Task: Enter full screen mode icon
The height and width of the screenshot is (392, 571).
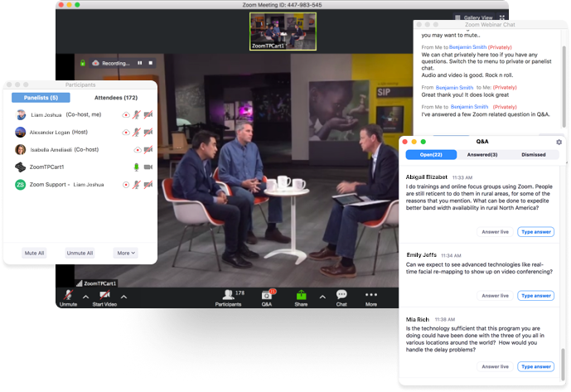Action: [x=502, y=17]
